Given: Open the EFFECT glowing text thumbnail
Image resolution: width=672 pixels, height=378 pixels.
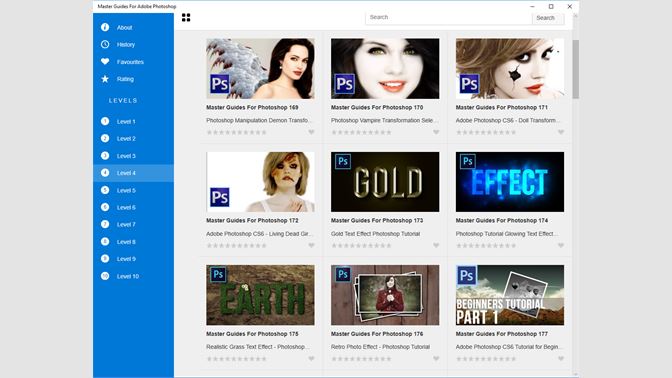Looking at the screenshot, I should click(510, 182).
